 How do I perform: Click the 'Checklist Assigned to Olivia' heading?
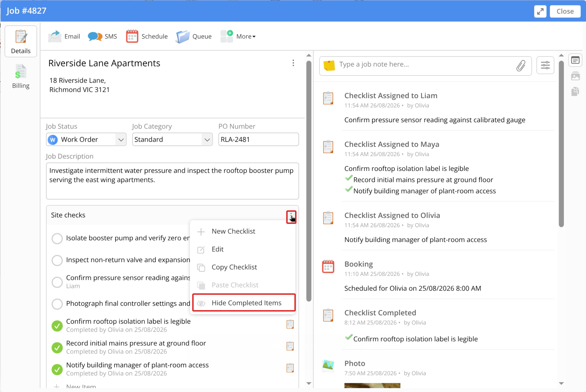point(392,215)
